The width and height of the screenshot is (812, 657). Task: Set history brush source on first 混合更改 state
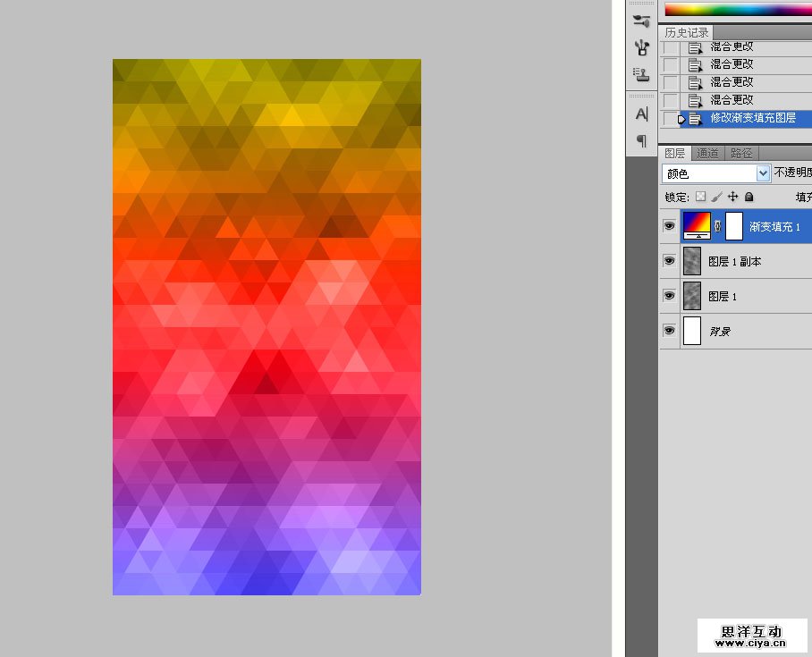[670, 47]
